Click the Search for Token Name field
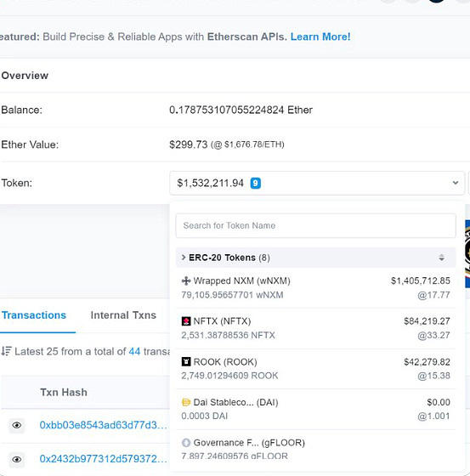Viewport: 470px width, 476px height. pyautogui.click(x=316, y=225)
